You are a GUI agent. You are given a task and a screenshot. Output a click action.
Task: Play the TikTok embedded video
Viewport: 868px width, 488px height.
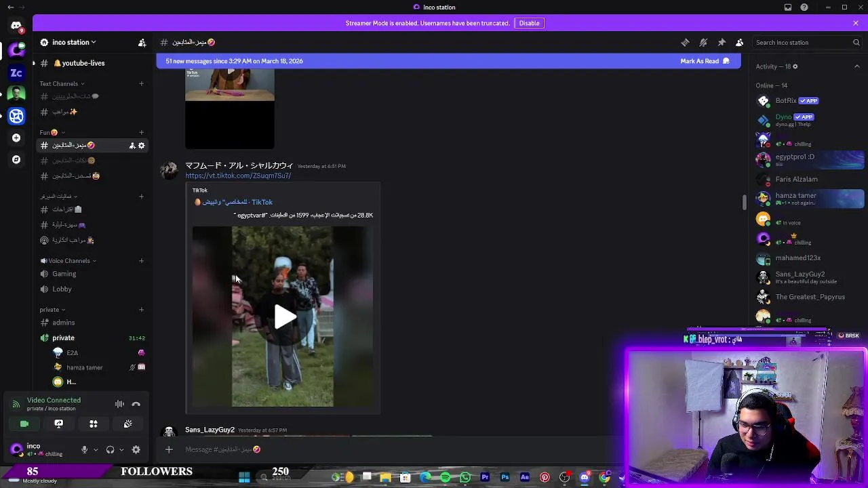[284, 316]
